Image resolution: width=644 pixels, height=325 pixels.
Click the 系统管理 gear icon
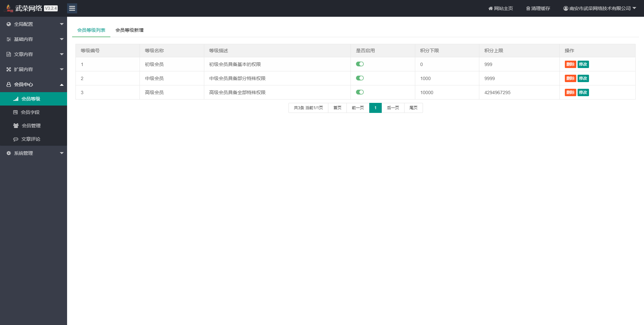coord(9,153)
